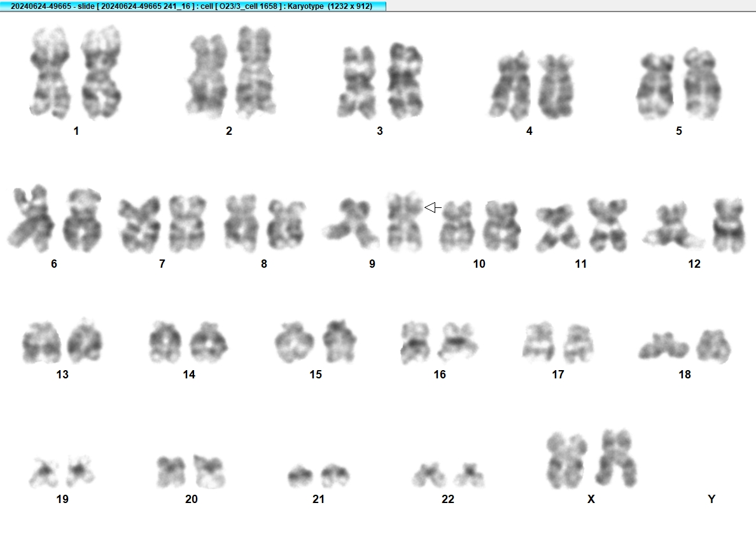756x538 pixels.
Task: Select the right chromosome 11 homolog
Action: tap(608, 225)
